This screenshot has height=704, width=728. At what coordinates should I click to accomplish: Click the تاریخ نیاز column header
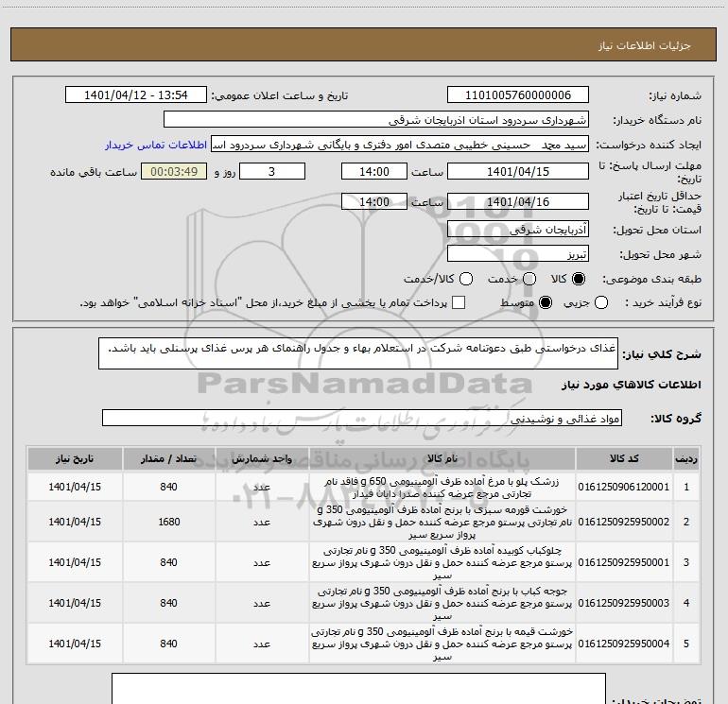(x=75, y=458)
